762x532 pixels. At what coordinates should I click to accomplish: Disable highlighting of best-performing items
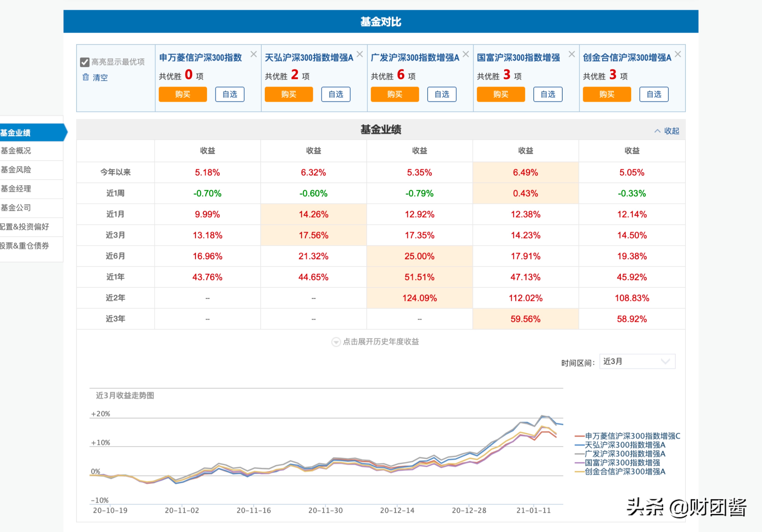click(x=85, y=62)
